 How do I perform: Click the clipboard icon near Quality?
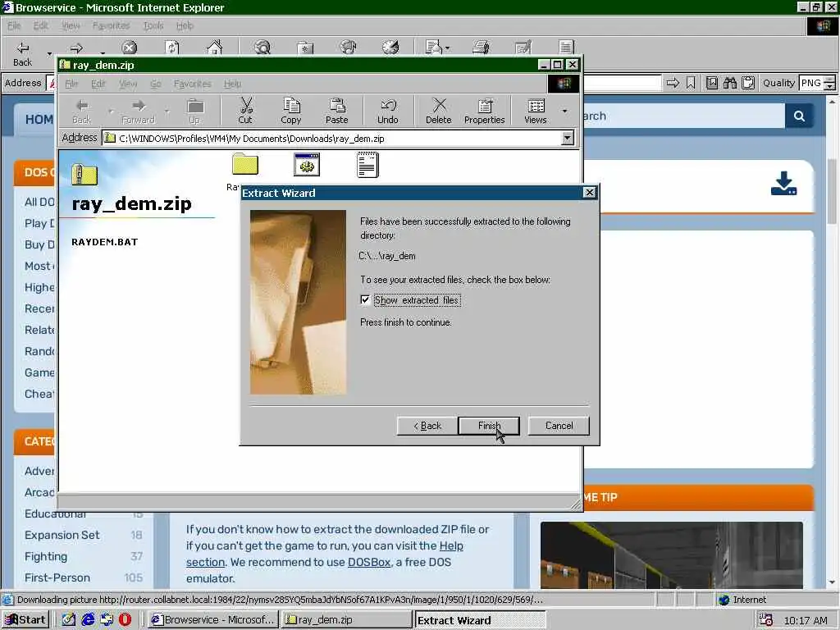click(x=748, y=83)
